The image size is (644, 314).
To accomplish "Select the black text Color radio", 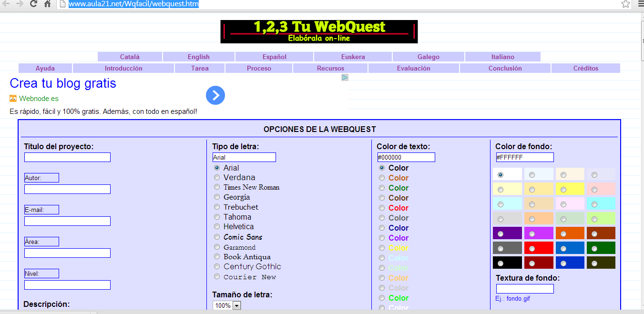I will (382, 168).
